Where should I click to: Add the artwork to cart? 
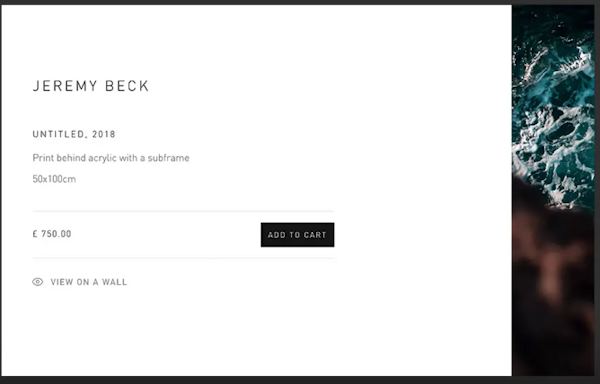(x=297, y=235)
